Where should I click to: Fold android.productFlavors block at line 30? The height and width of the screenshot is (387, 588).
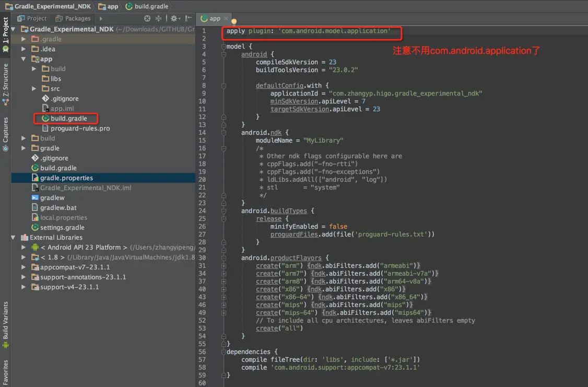[x=224, y=258]
